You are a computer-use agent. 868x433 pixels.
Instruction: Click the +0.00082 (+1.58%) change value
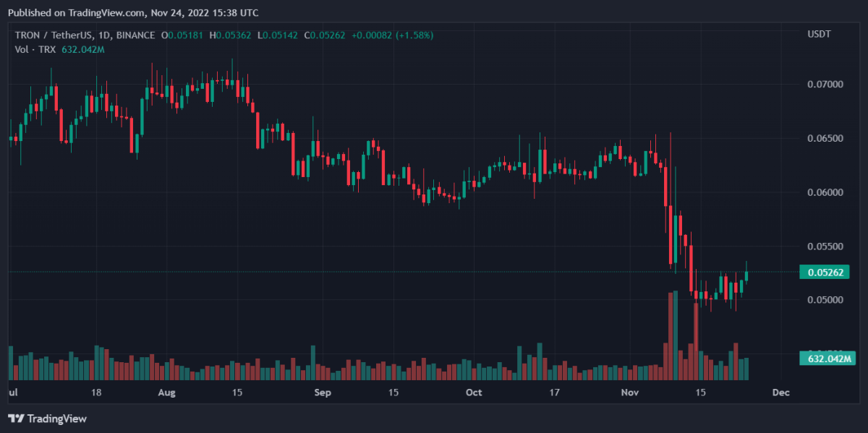(393, 35)
